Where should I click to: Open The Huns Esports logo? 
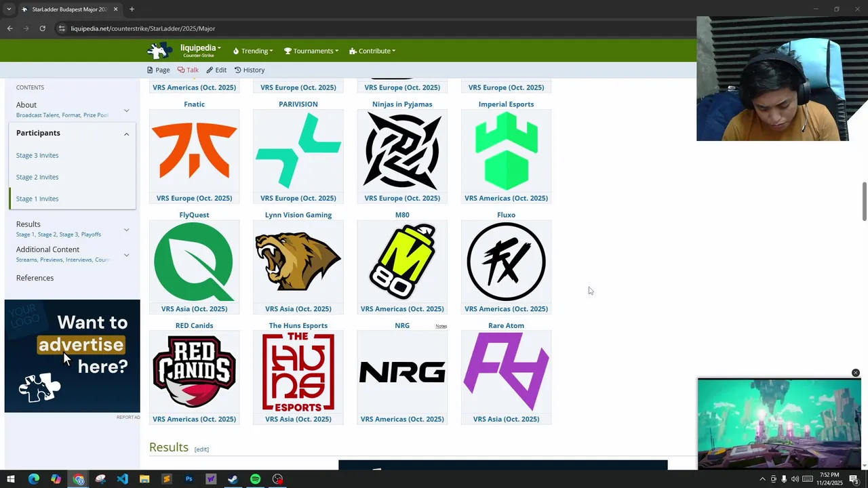[298, 372]
